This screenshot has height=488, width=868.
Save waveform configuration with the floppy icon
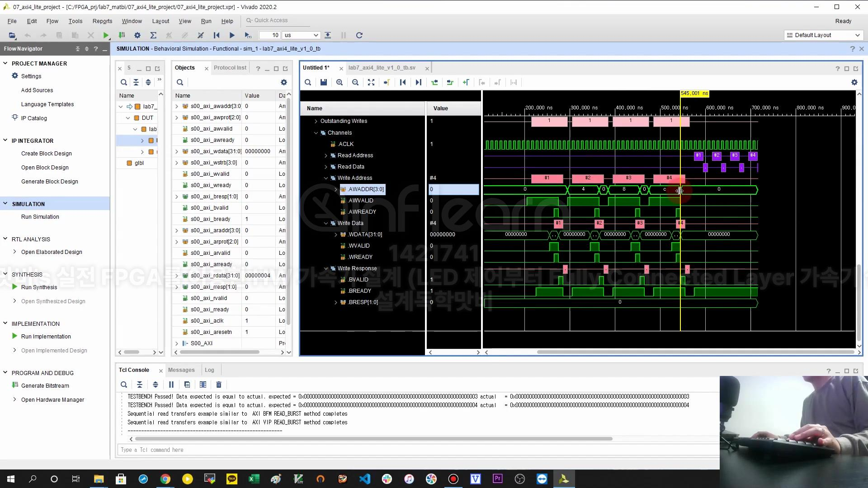pos(324,82)
